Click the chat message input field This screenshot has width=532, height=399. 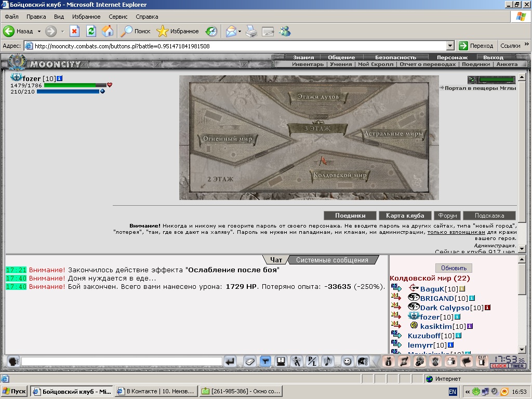[122, 362]
